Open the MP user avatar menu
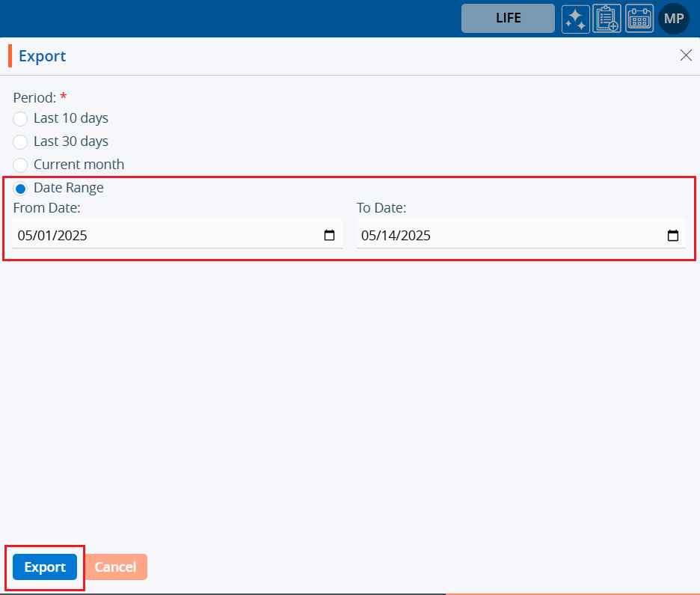700x595 pixels. pos(673,19)
